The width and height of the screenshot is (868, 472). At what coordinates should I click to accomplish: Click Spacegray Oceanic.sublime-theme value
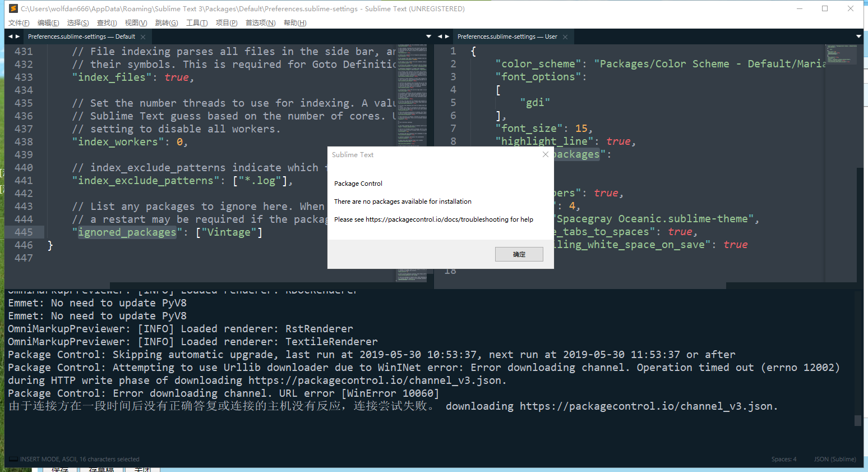click(x=654, y=219)
